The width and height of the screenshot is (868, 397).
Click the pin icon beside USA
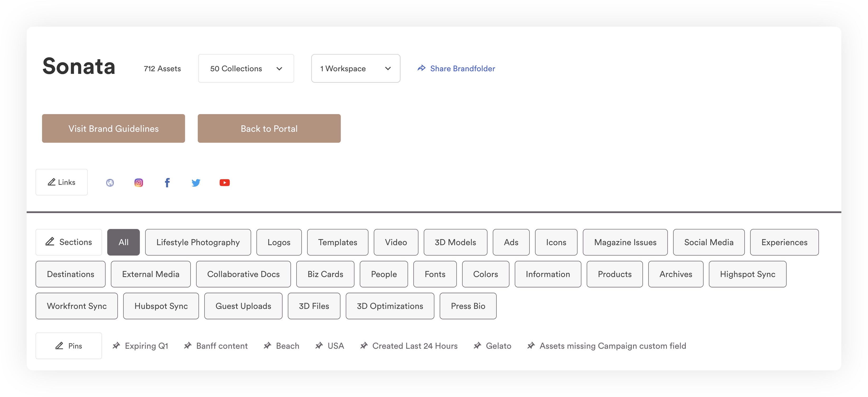[319, 346]
